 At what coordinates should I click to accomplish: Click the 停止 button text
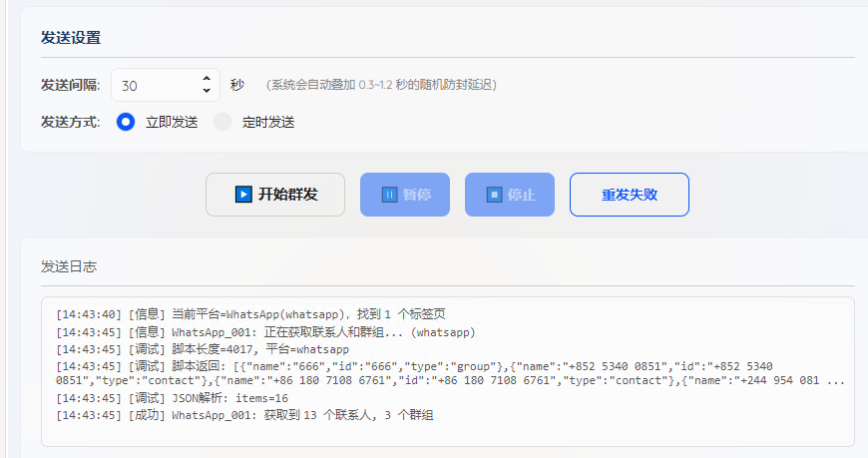(x=522, y=195)
